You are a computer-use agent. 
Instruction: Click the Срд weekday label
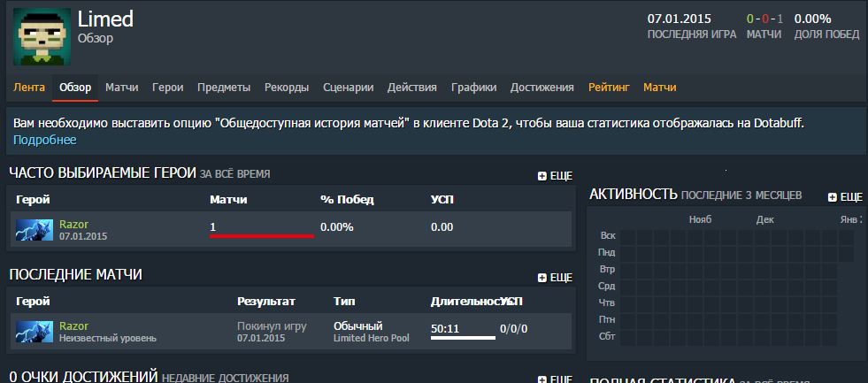coord(607,286)
